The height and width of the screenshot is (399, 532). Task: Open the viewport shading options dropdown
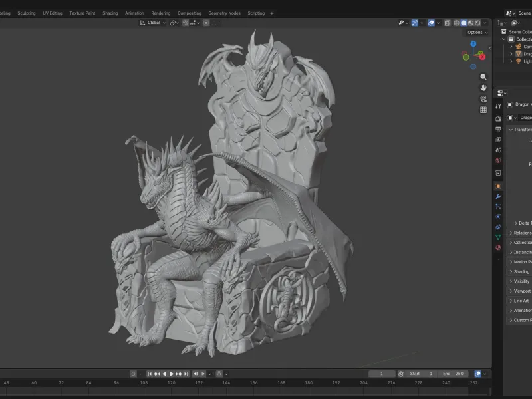(x=485, y=23)
